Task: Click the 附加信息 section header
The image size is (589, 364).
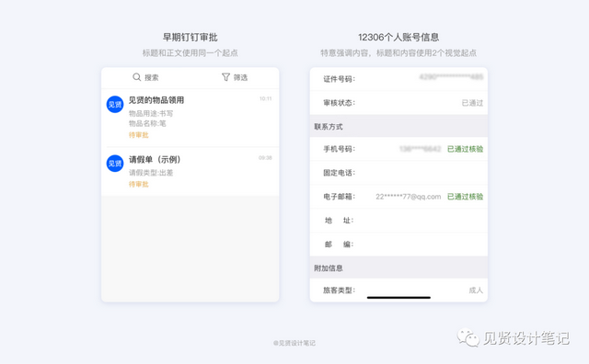Action: (398, 267)
